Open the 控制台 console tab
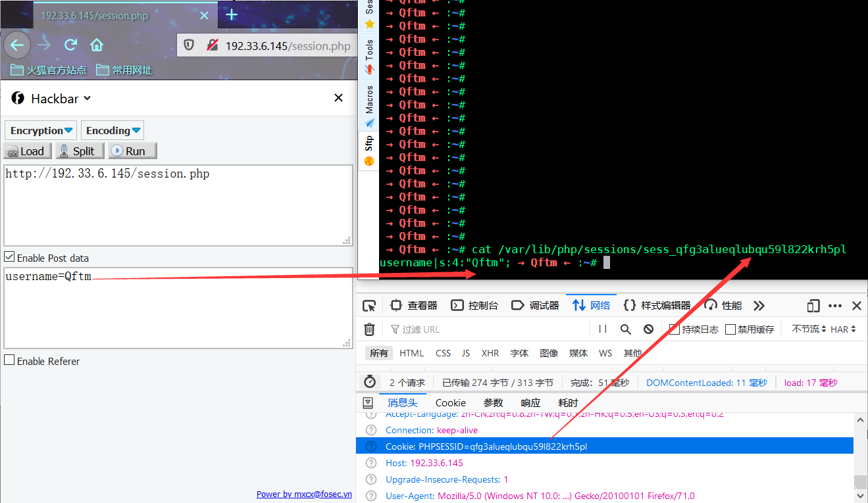The width and height of the screenshot is (868, 503). pyautogui.click(x=474, y=306)
